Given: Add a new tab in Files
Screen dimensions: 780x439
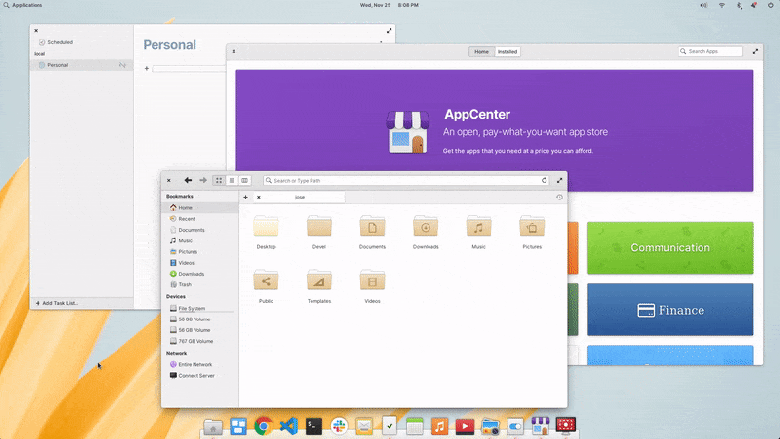Looking at the screenshot, I should click(x=245, y=197).
